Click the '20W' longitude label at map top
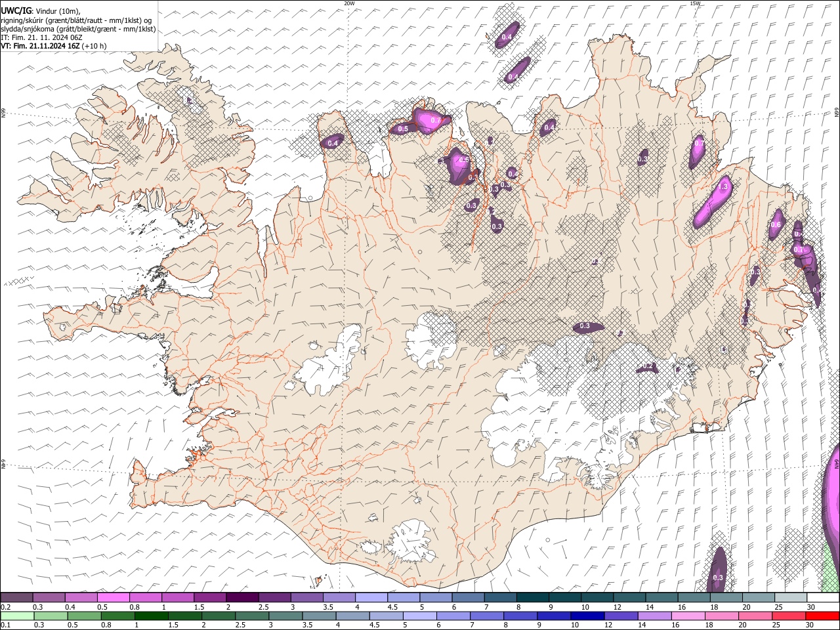Image resolution: width=840 pixels, height=630 pixels. (x=349, y=3)
